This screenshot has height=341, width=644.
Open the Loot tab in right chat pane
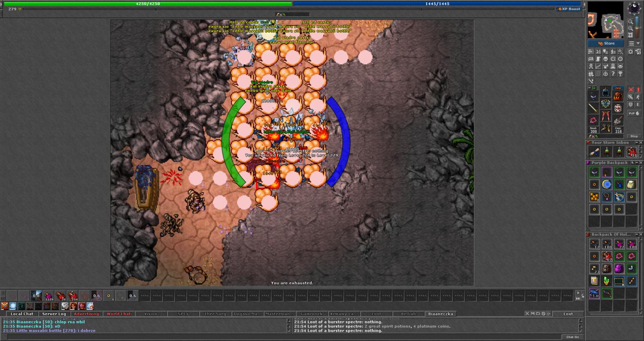point(568,314)
